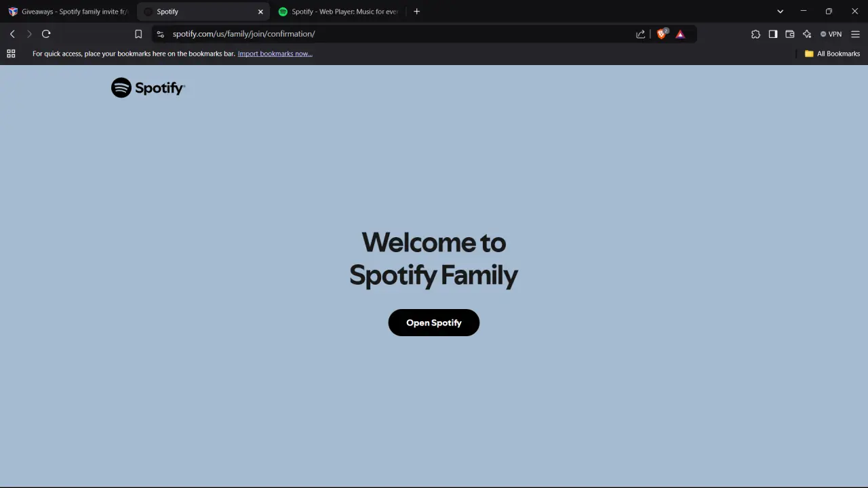The width and height of the screenshot is (868, 488).
Task: Open the browser main hamburger menu
Action: coord(856,34)
